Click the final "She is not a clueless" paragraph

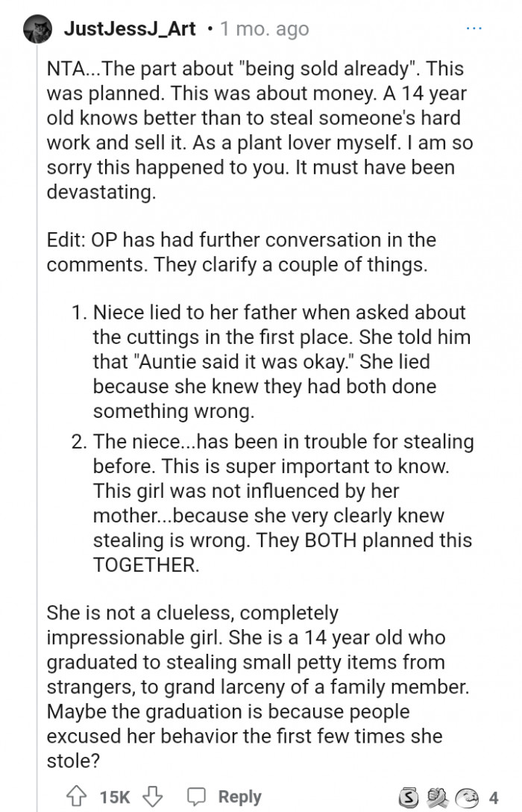pyautogui.click(x=254, y=686)
